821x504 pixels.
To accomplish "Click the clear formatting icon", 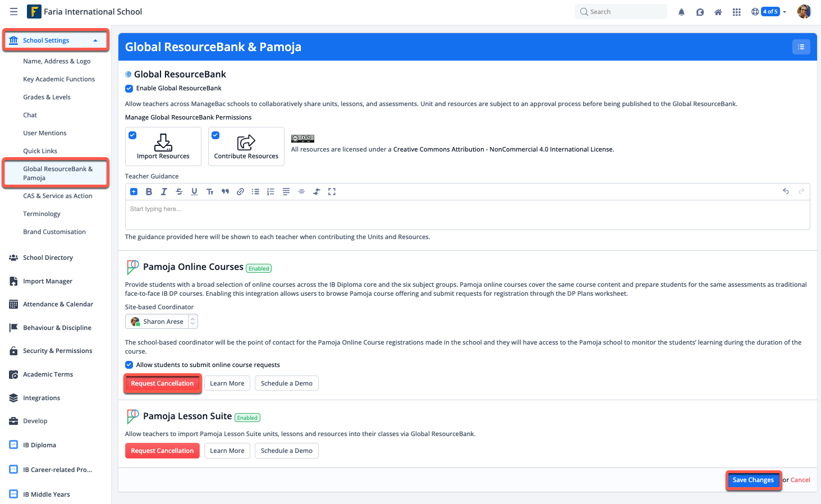I will (x=317, y=192).
